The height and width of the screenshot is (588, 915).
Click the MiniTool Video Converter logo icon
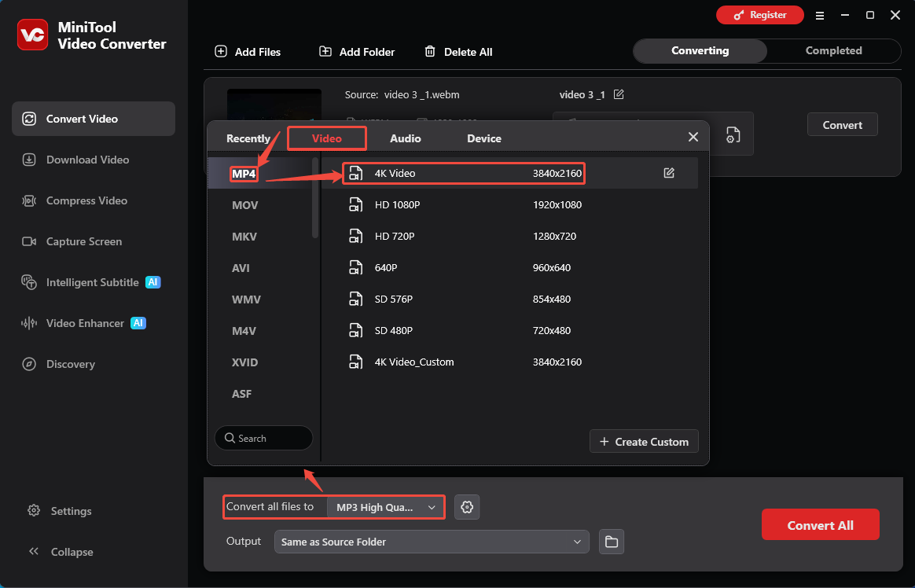coord(33,35)
